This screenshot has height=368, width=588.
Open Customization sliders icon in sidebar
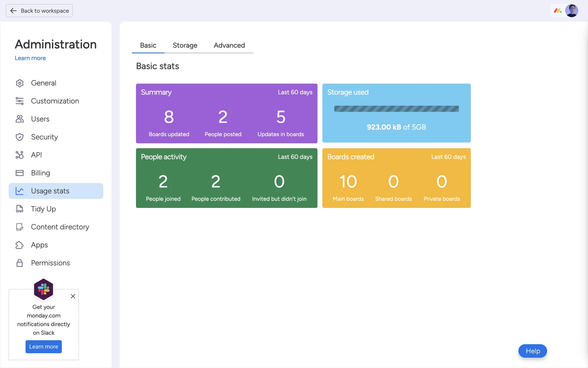(x=20, y=101)
